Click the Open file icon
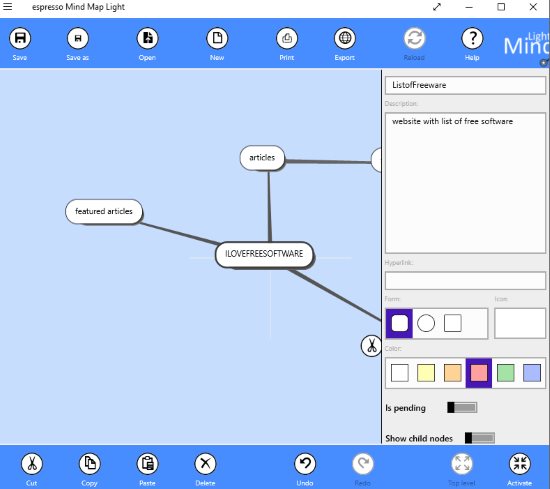 coord(147,38)
